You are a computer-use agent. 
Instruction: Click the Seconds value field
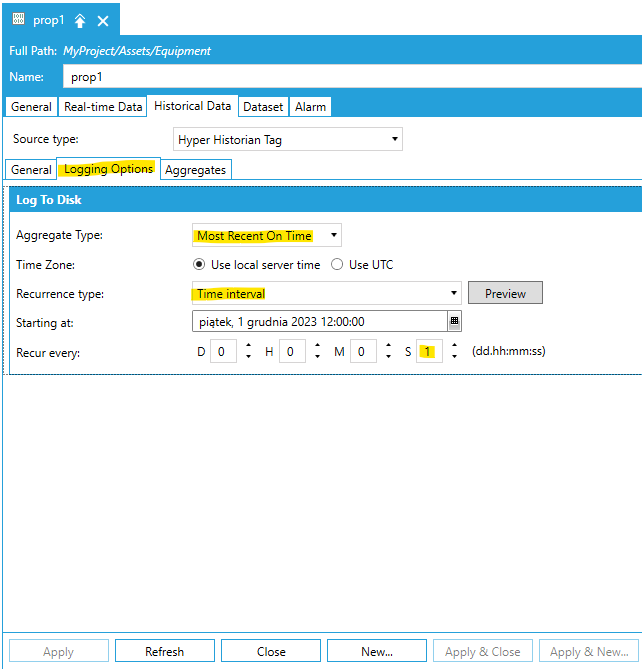click(428, 352)
